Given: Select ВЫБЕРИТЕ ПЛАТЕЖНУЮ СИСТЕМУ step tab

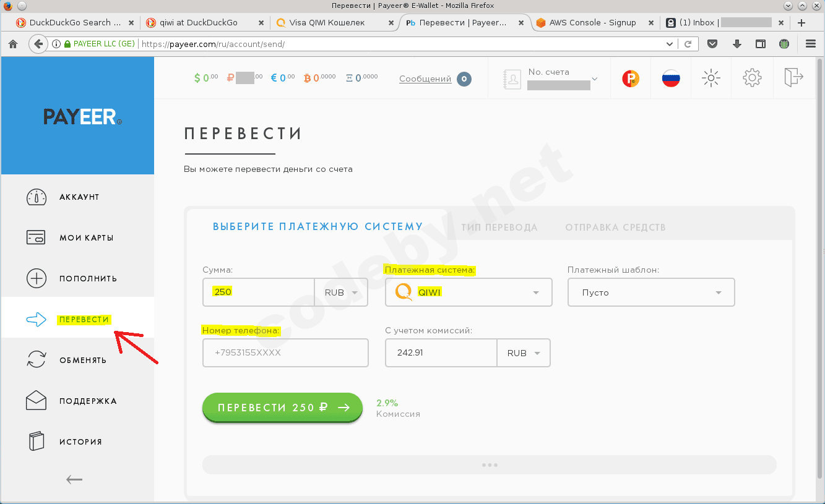Looking at the screenshot, I should [x=318, y=227].
